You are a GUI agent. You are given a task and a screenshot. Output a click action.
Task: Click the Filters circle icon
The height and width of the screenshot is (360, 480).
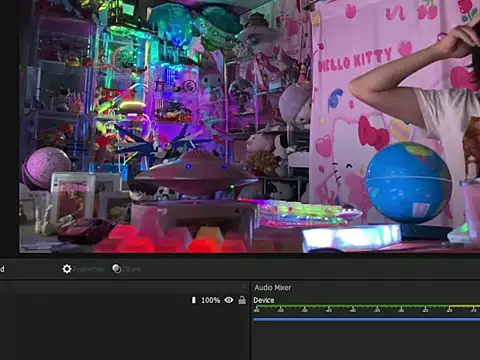117,269
